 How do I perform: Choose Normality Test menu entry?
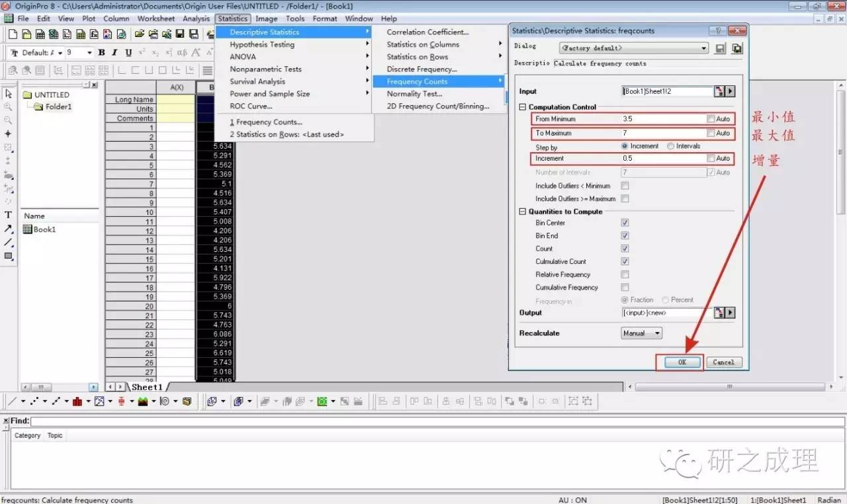tap(439, 94)
